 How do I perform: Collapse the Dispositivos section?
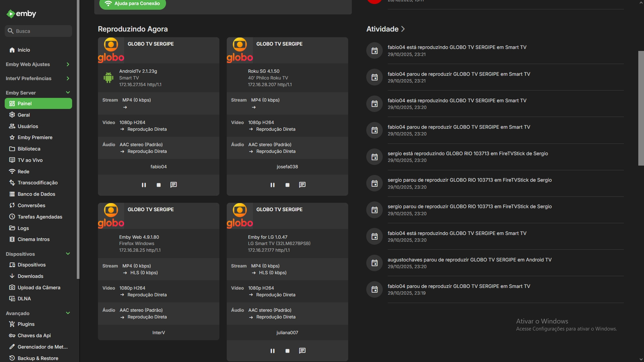coord(68,254)
